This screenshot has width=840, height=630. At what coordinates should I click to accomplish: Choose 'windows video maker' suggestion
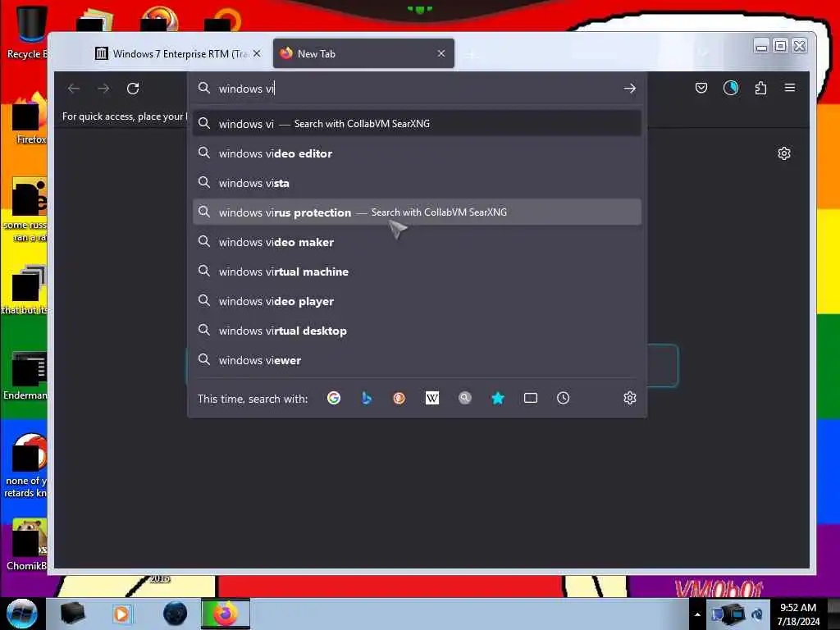pyautogui.click(x=417, y=242)
